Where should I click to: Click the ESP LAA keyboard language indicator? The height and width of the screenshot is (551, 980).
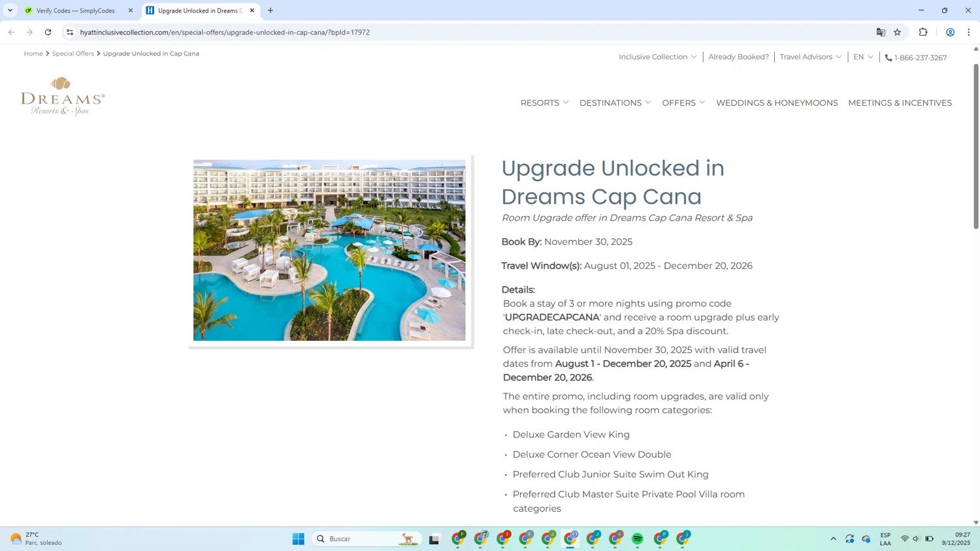pyautogui.click(x=885, y=539)
